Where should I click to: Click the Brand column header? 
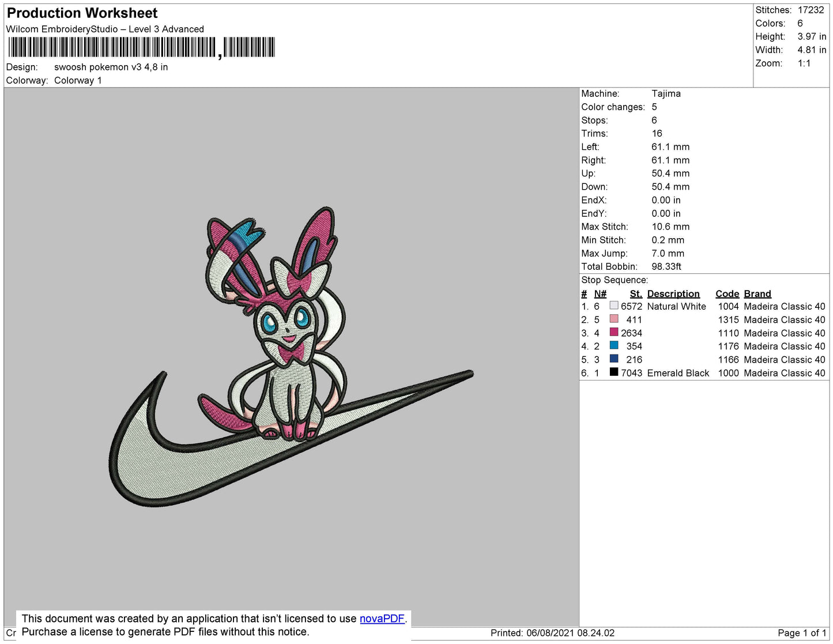(x=757, y=293)
